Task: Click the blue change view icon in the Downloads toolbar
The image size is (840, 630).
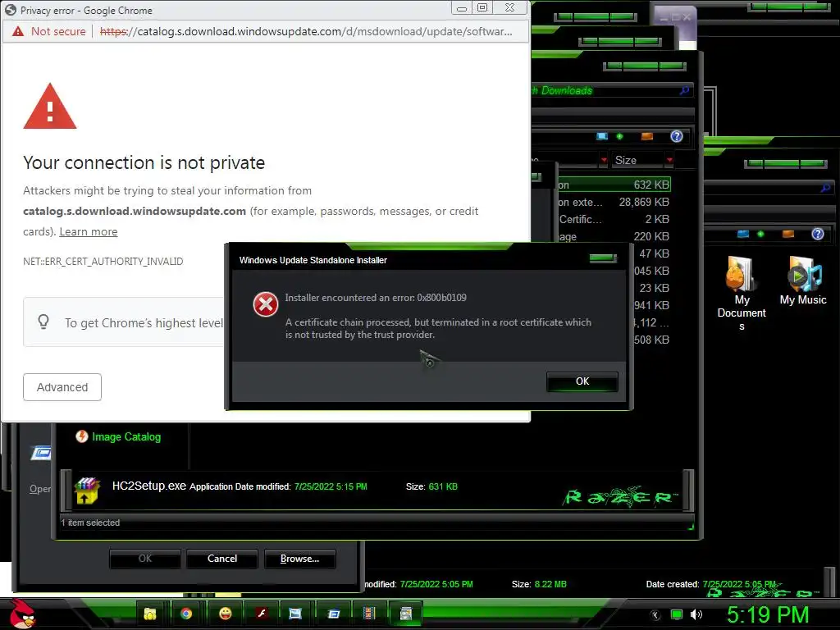Action: (x=602, y=136)
